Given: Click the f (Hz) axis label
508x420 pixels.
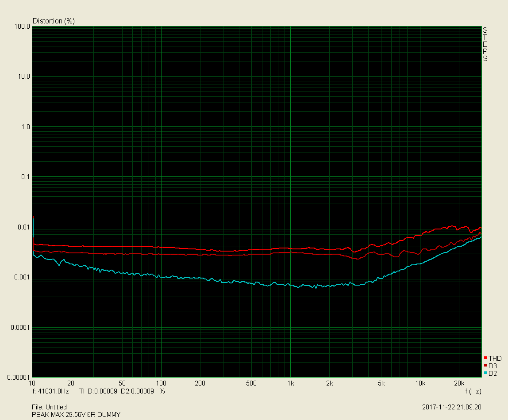Looking at the screenshot, I should (x=473, y=391).
